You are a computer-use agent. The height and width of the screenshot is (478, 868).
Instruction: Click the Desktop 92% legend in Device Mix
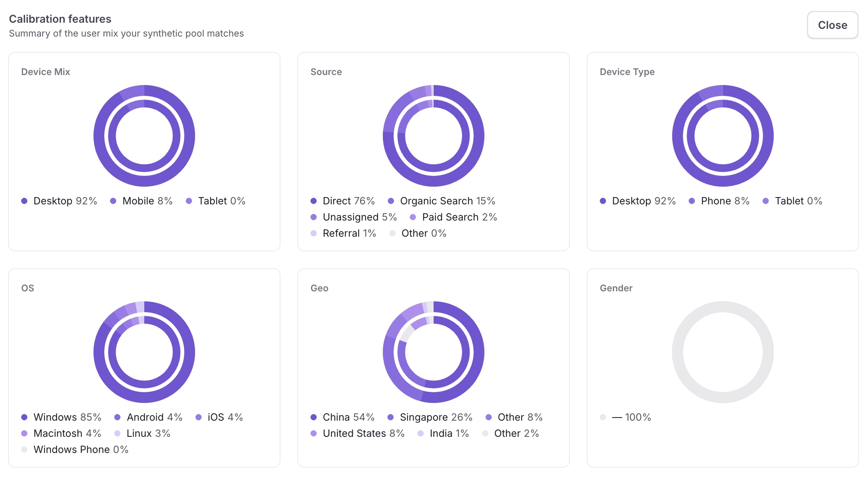coord(59,201)
